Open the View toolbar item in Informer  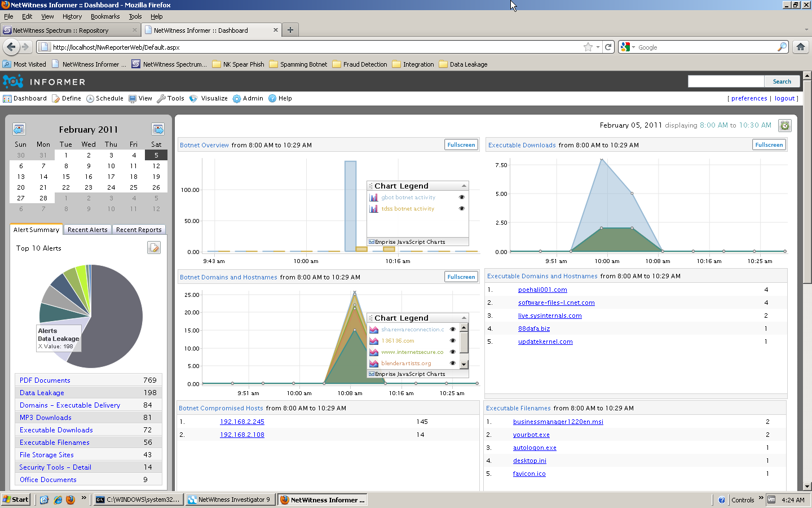pyautogui.click(x=140, y=98)
